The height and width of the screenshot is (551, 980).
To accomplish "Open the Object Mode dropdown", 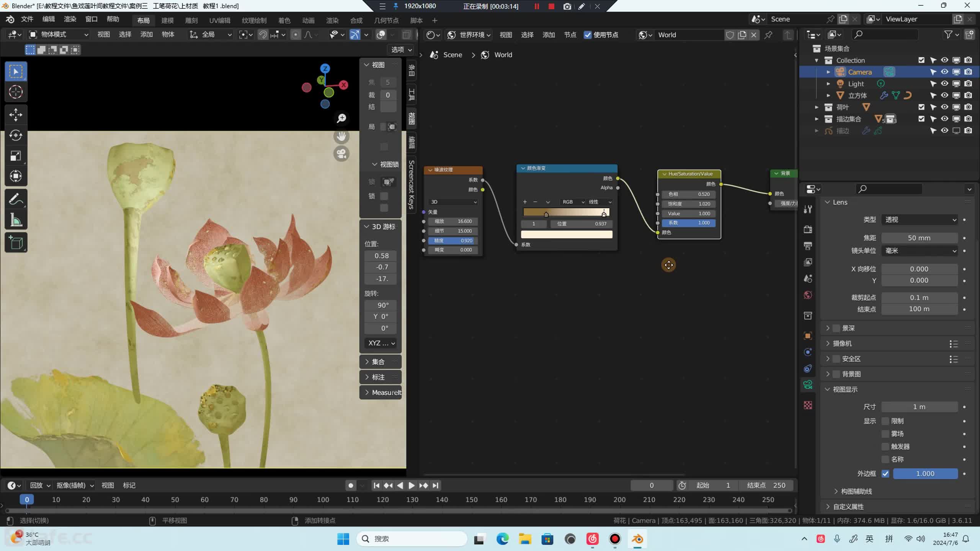I will point(59,34).
